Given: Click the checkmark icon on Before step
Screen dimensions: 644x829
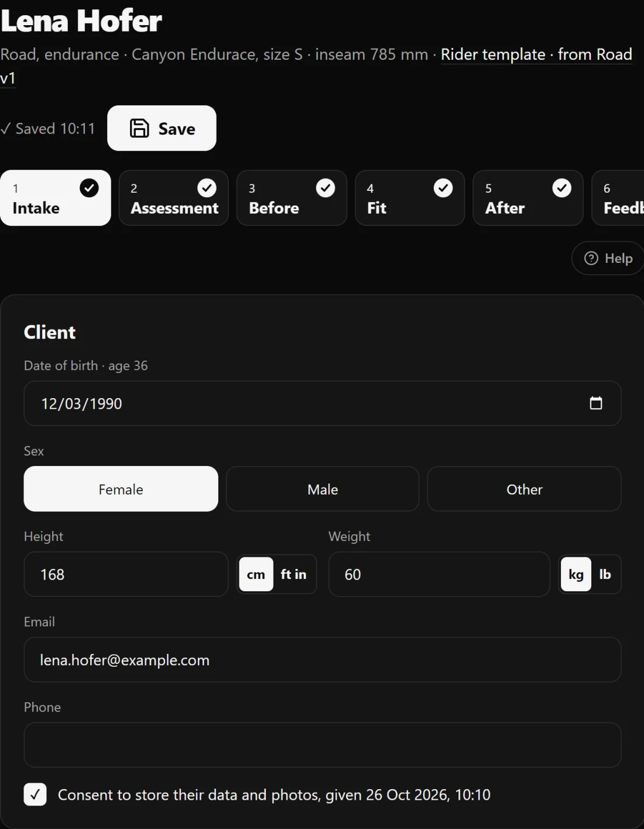Looking at the screenshot, I should (x=326, y=188).
